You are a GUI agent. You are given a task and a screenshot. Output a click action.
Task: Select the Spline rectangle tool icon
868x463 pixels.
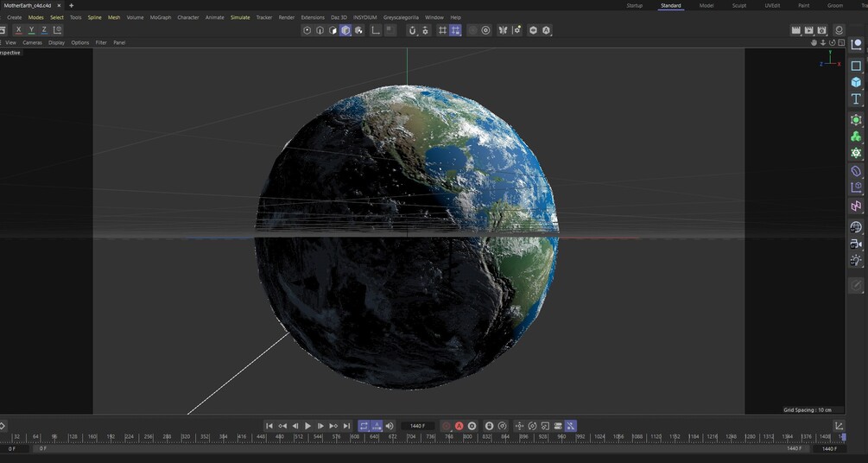856,66
